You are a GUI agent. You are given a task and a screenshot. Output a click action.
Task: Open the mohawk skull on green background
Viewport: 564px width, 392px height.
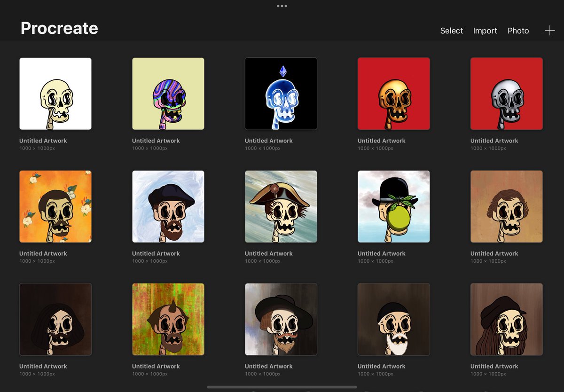tap(168, 319)
